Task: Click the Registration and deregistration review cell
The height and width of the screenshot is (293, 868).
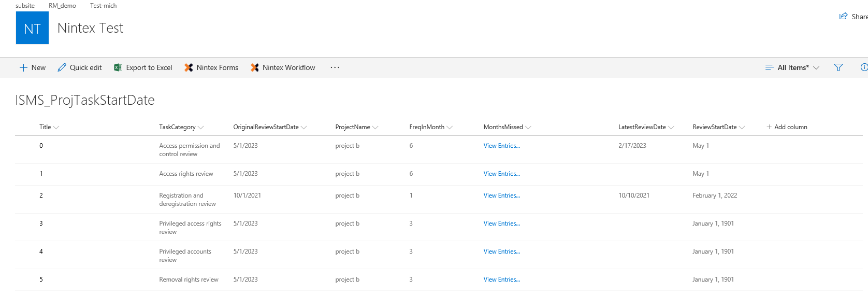Action: coord(187,200)
